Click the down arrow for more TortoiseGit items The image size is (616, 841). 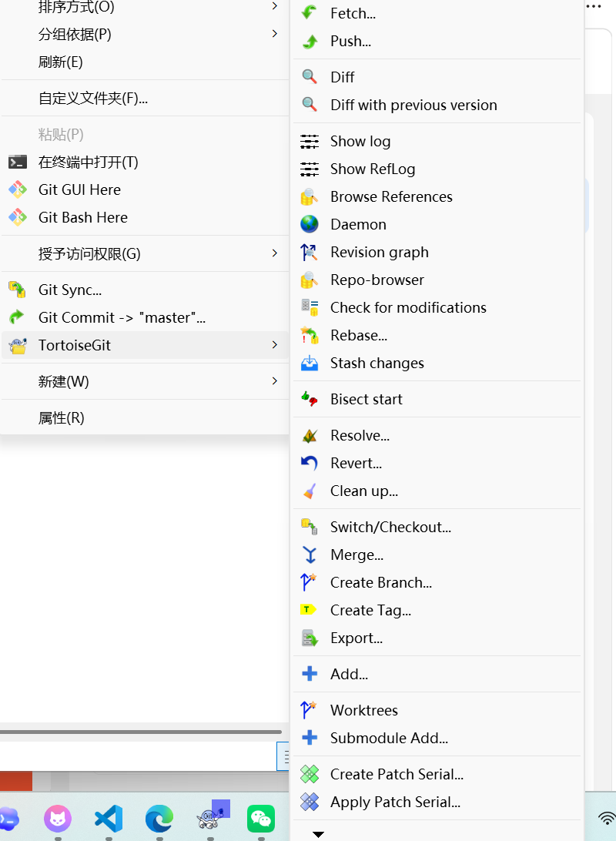[x=318, y=834]
